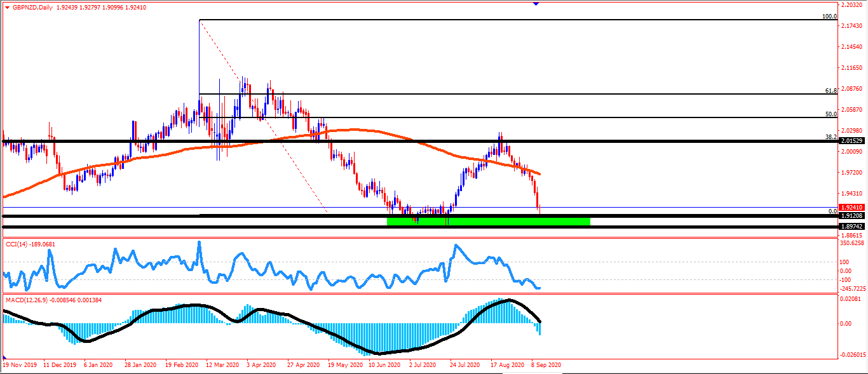Select the green support zone rectangle
Image resolution: width=868 pixels, height=374 pixels.
tap(489, 221)
